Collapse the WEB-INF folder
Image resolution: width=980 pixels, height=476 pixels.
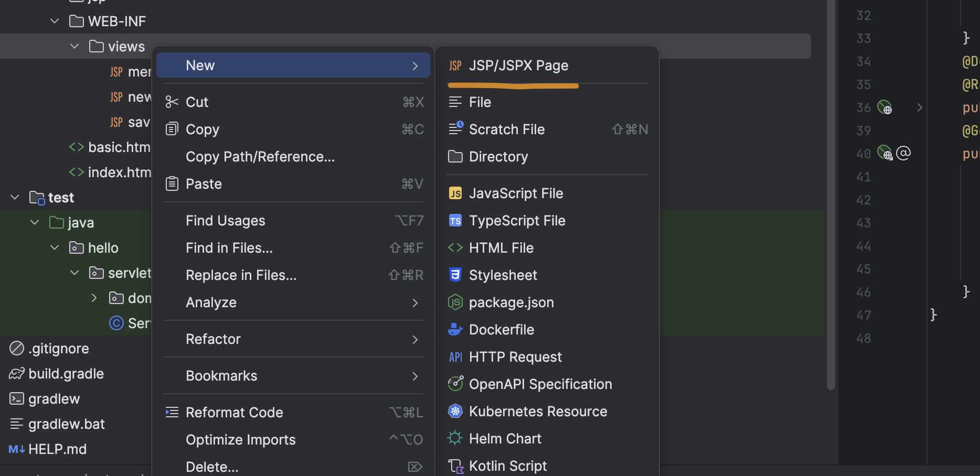[55, 21]
